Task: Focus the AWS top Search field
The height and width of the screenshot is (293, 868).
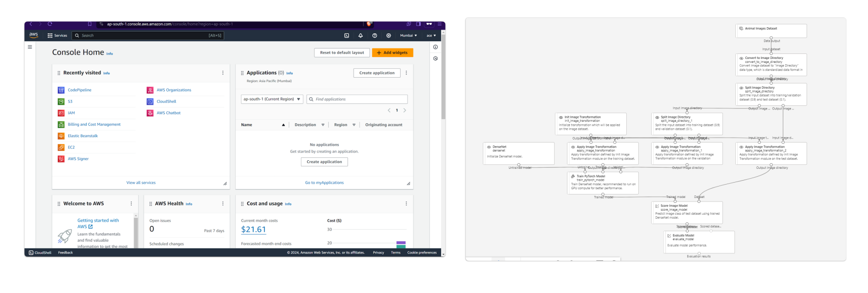Action: pyautogui.click(x=148, y=36)
